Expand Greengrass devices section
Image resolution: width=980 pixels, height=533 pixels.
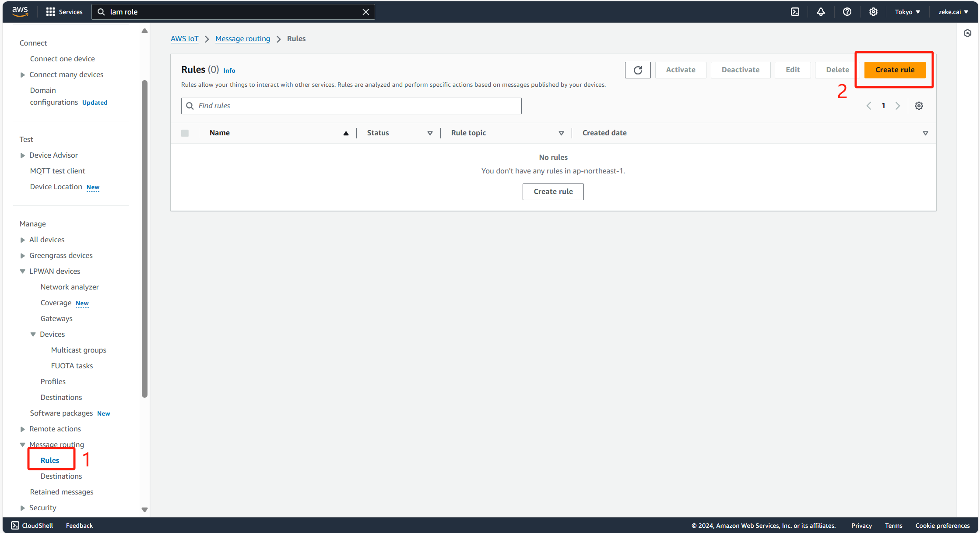point(22,256)
